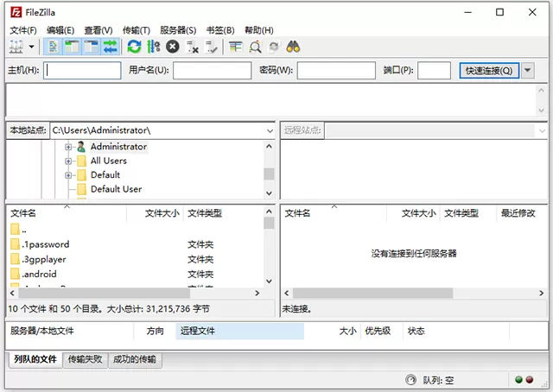Screen dimensions: 553x392
Task: Switch to the 成功的传输 tab
Action: coord(135,359)
